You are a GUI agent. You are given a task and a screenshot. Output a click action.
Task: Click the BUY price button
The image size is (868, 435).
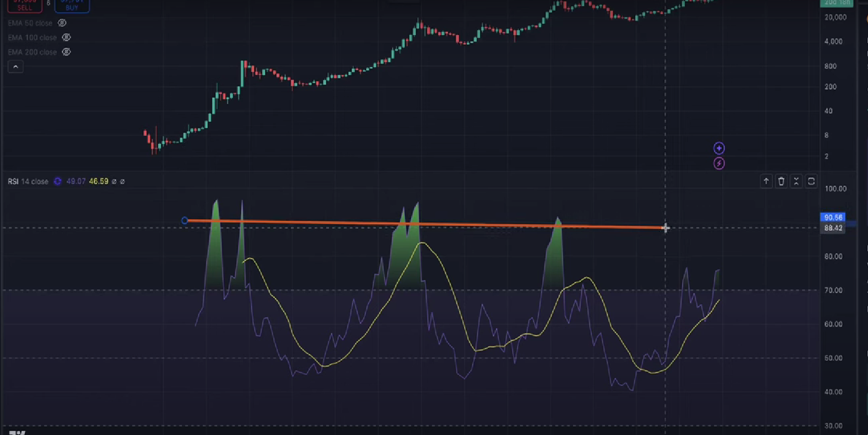point(72,5)
